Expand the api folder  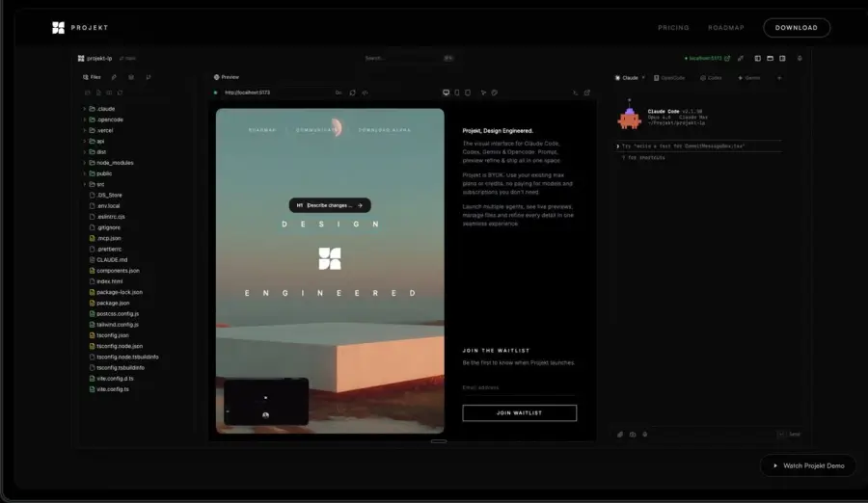95,141
